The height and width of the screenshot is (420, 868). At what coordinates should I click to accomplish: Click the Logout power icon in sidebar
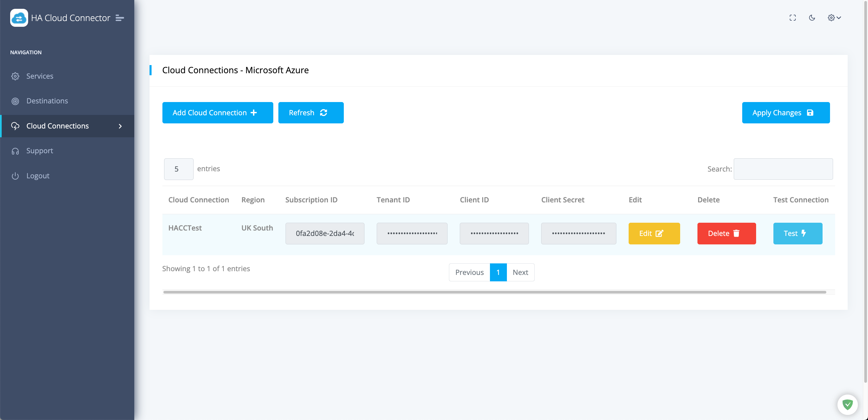tap(15, 176)
